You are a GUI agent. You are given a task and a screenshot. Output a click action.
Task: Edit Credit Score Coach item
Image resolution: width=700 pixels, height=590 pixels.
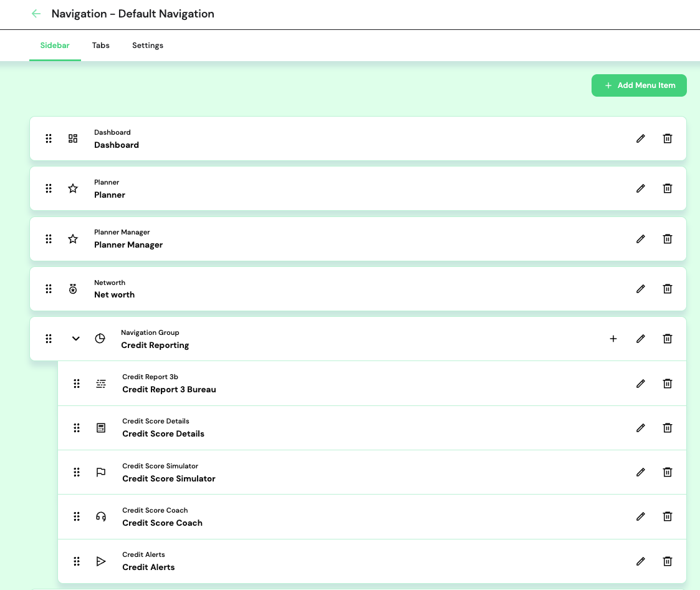(641, 517)
